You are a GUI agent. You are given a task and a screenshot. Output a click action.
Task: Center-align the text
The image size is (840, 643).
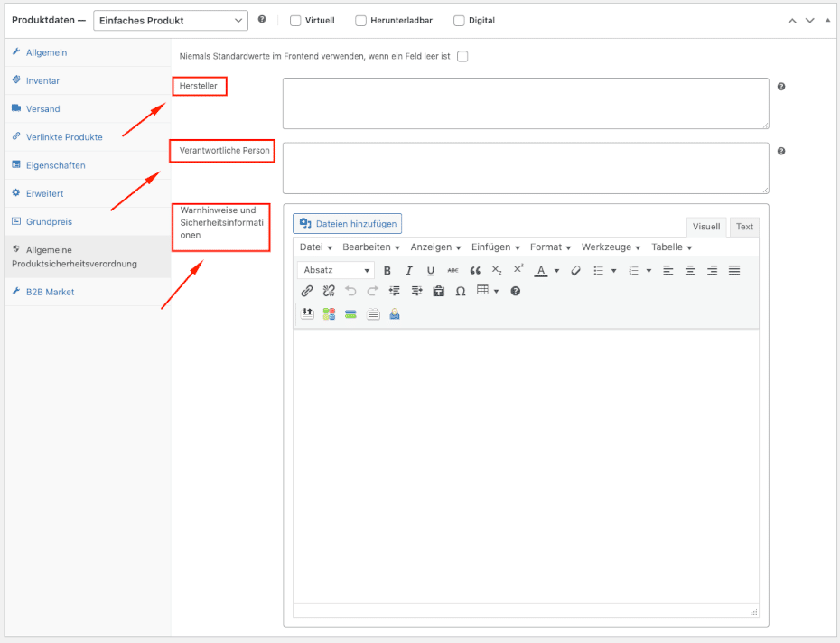pyautogui.click(x=690, y=271)
